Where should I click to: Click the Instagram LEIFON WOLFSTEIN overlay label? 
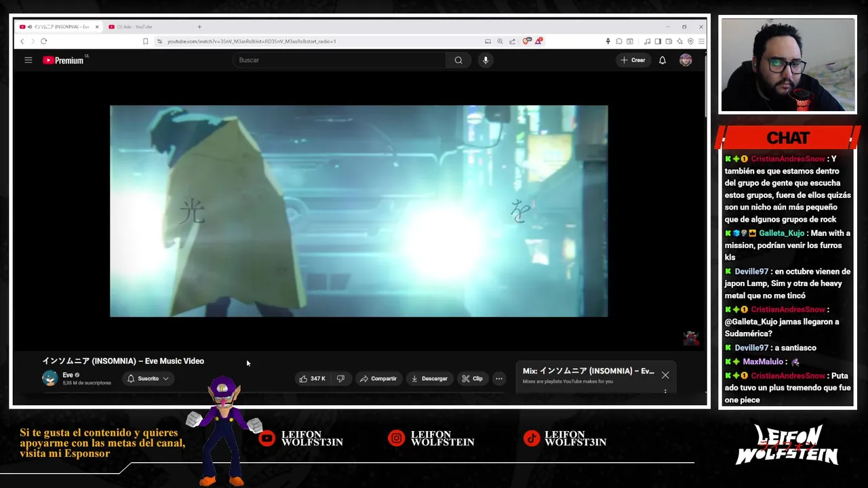[442, 439]
